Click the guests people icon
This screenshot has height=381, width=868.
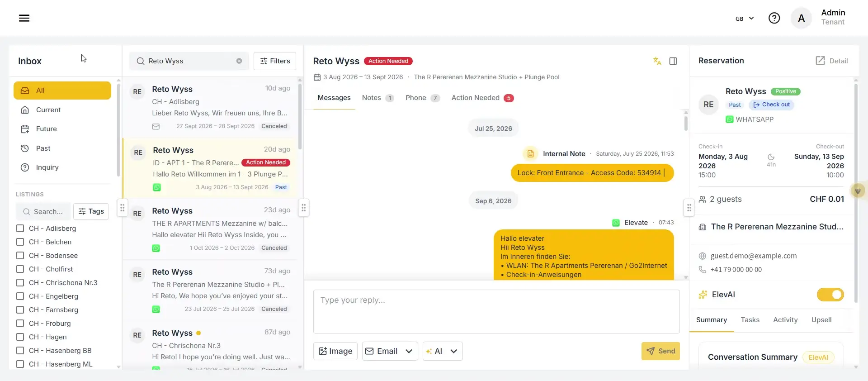(x=703, y=199)
